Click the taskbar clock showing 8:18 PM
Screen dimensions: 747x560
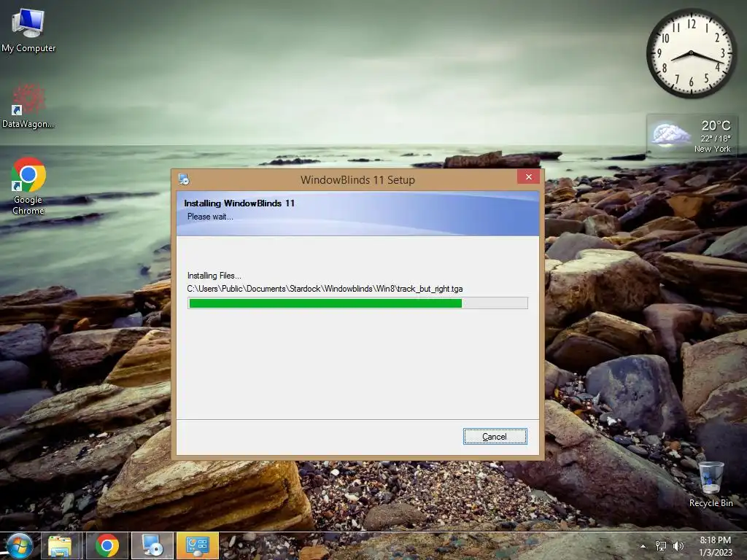click(715, 540)
